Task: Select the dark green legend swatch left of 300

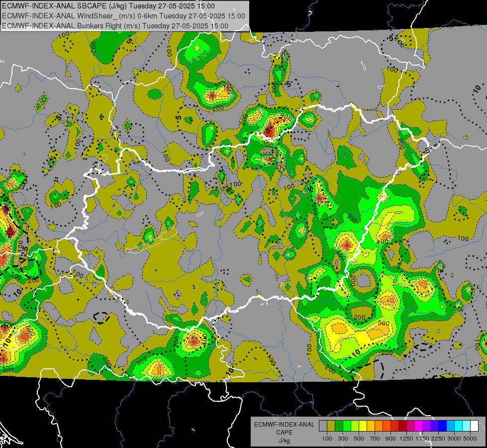Action: [339, 426]
